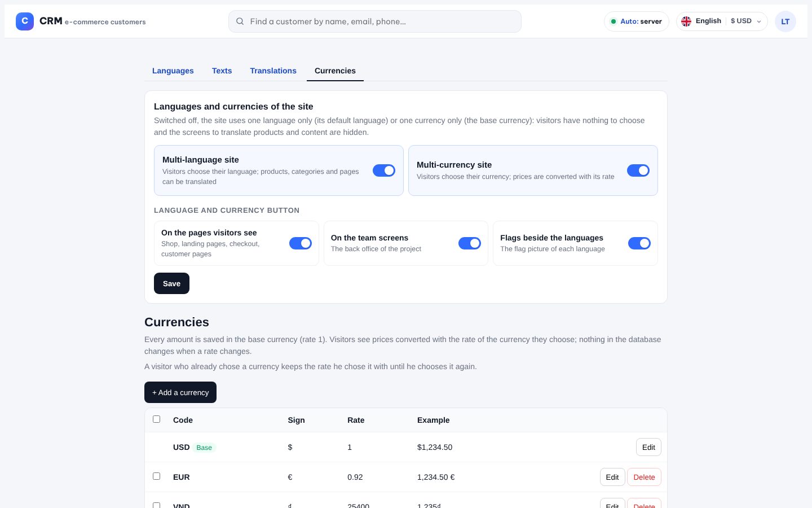Click the green Base badge next to USD

pyautogui.click(x=204, y=448)
